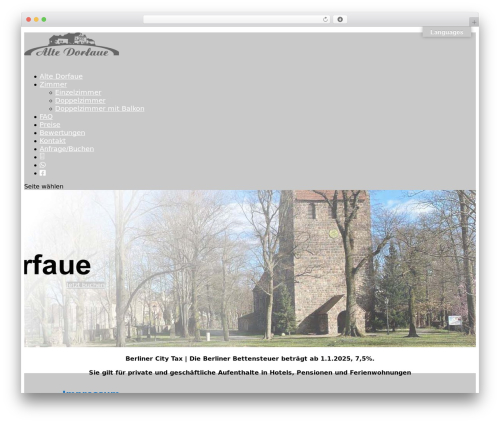The width and height of the screenshot is (500, 423).
Task: Click the Alte Dorfaue logo image
Action: point(72,44)
